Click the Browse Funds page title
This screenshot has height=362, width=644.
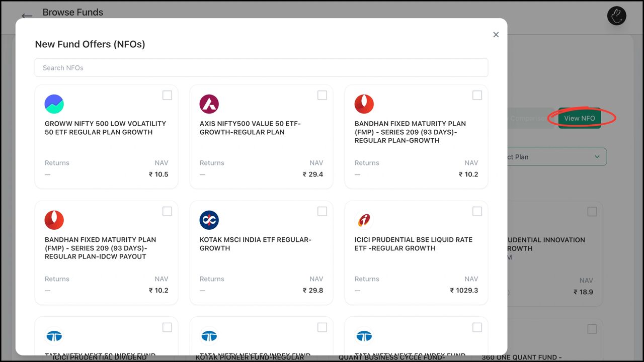(73, 13)
